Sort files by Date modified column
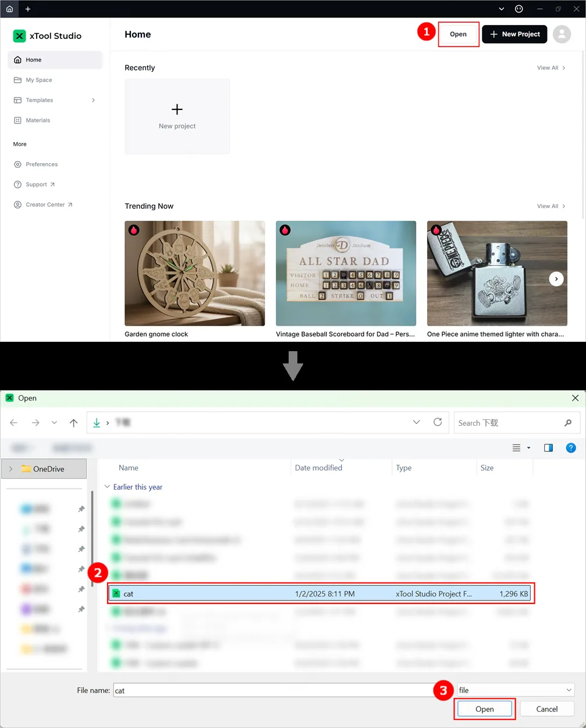 click(318, 468)
